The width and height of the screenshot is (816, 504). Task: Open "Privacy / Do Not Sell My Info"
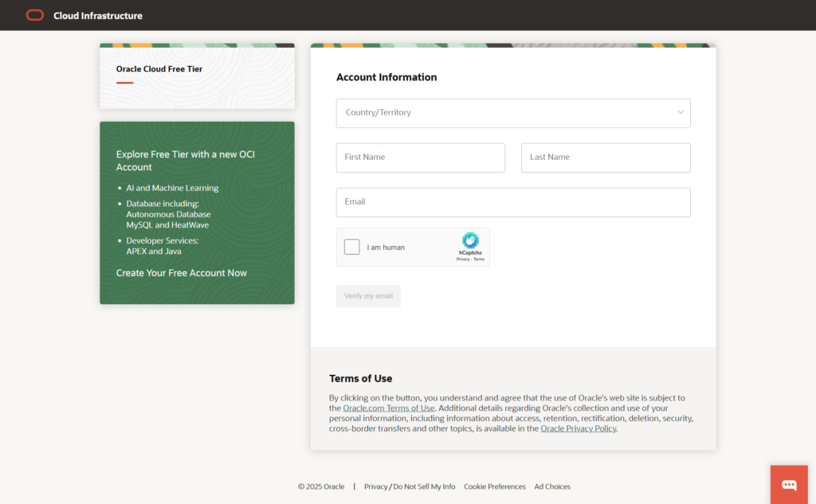tap(410, 486)
